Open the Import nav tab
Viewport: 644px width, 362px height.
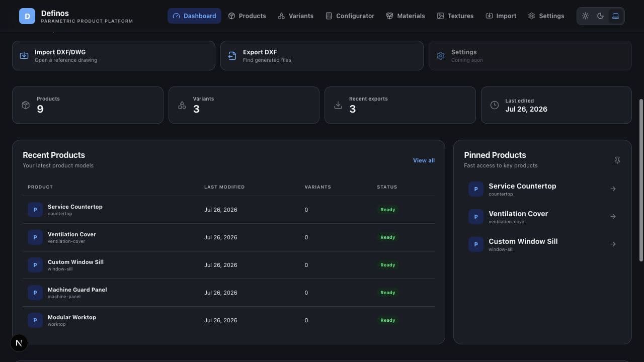coord(501,16)
